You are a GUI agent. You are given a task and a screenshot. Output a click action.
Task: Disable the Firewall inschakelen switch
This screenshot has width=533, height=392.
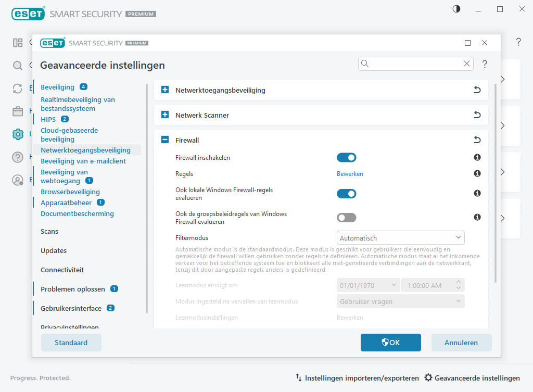[x=346, y=157]
